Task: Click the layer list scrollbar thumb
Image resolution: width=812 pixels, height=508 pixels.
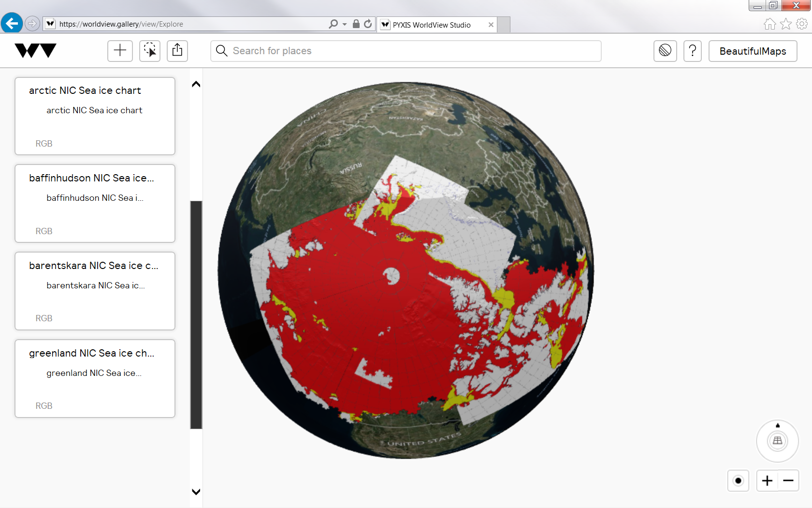Action: [x=196, y=314]
